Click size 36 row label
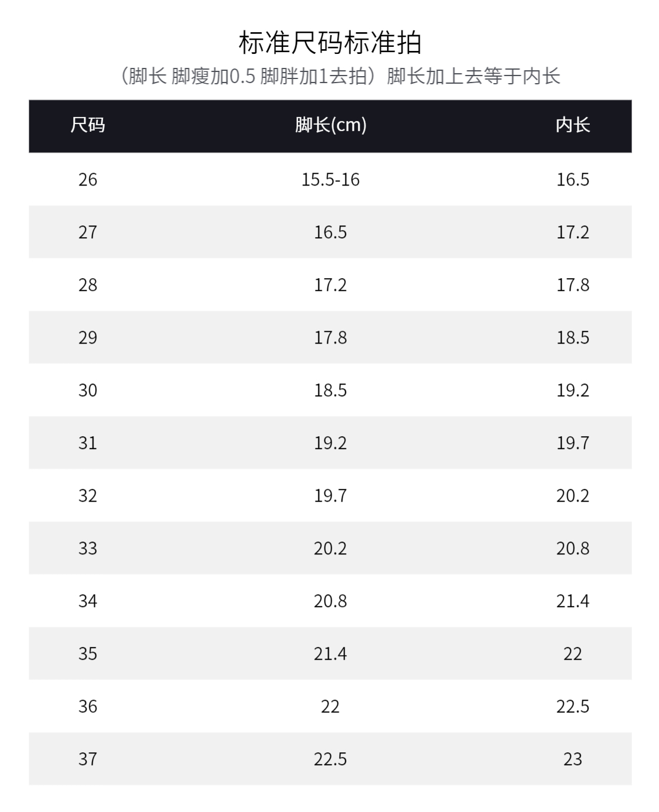The height and width of the screenshot is (812, 659). 88,706
